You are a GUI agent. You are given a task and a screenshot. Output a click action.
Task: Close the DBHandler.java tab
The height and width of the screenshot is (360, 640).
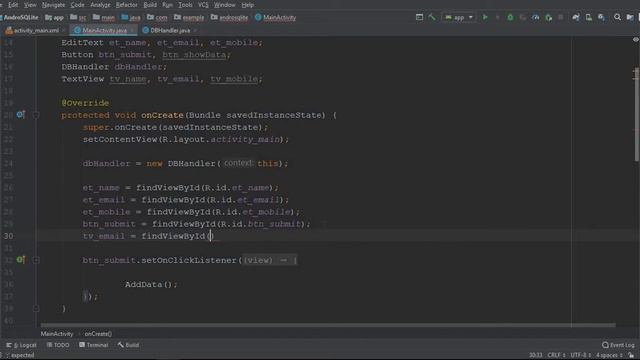click(x=196, y=30)
